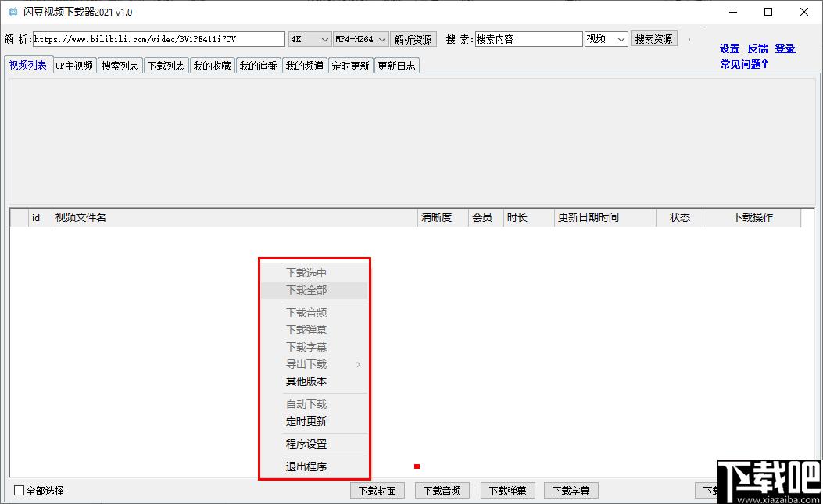
Task: Click the 登录 link
Action: click(x=785, y=48)
